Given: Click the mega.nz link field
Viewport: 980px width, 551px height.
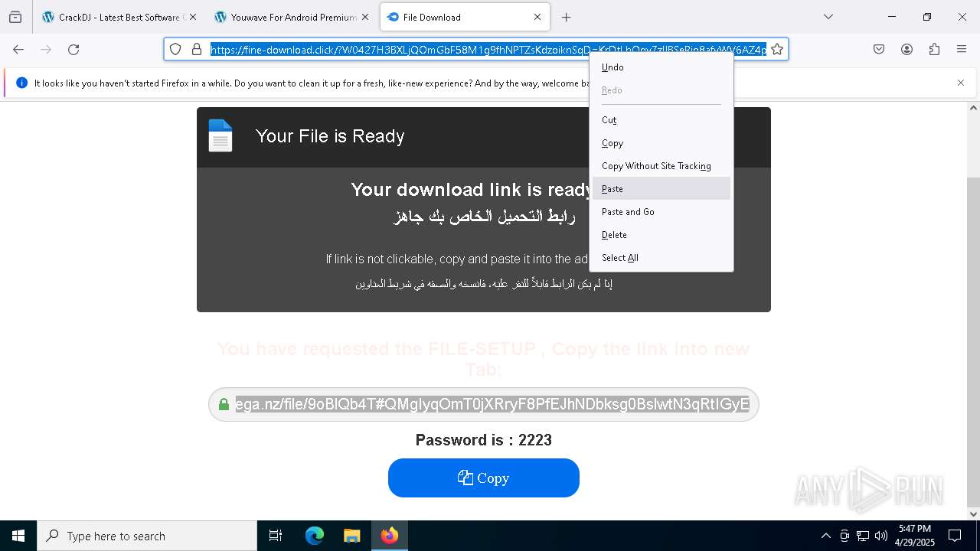Looking at the screenshot, I should 484,404.
